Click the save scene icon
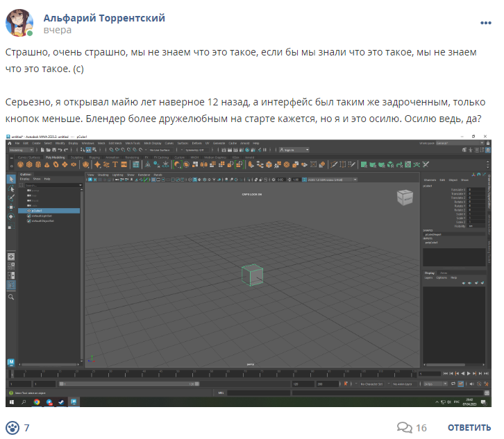This screenshot has height=439, width=504. pyautogui.click(x=54, y=150)
